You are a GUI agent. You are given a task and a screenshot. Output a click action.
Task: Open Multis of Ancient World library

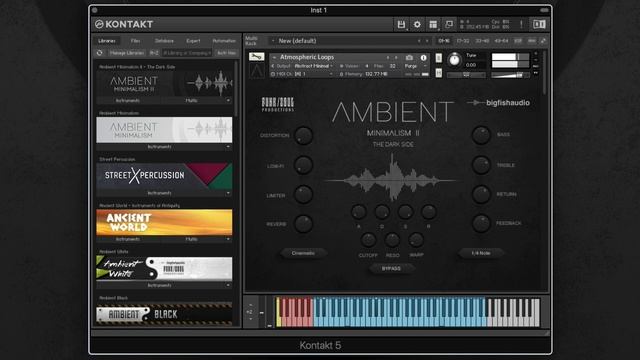[x=191, y=239]
